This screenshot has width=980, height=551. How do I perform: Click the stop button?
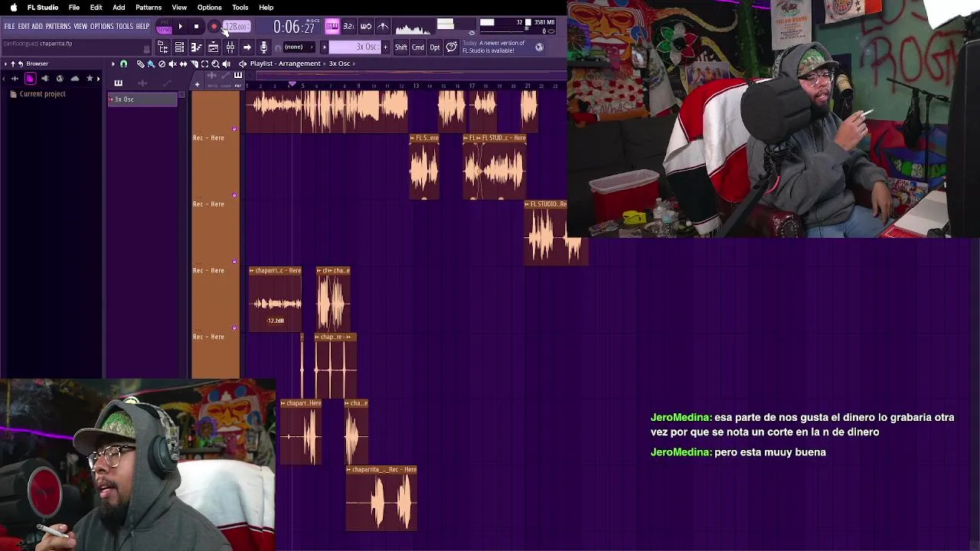point(196,26)
